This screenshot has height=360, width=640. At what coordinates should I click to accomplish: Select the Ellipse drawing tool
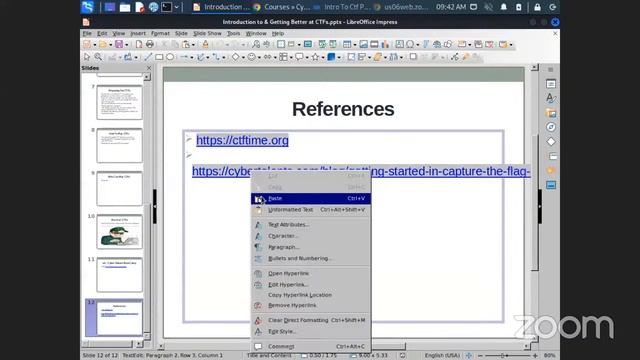pos(170,57)
